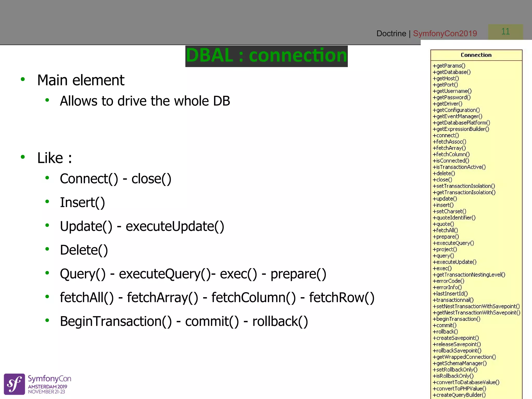Image resolution: width=532 pixels, height=399 pixels.
Task: Click the 'BeginTransaction() - commit()' bullet line
Action: pos(184,321)
